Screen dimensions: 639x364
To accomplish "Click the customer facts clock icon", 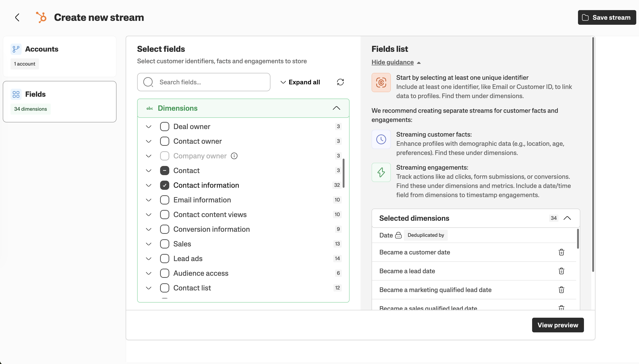I will 381,139.
